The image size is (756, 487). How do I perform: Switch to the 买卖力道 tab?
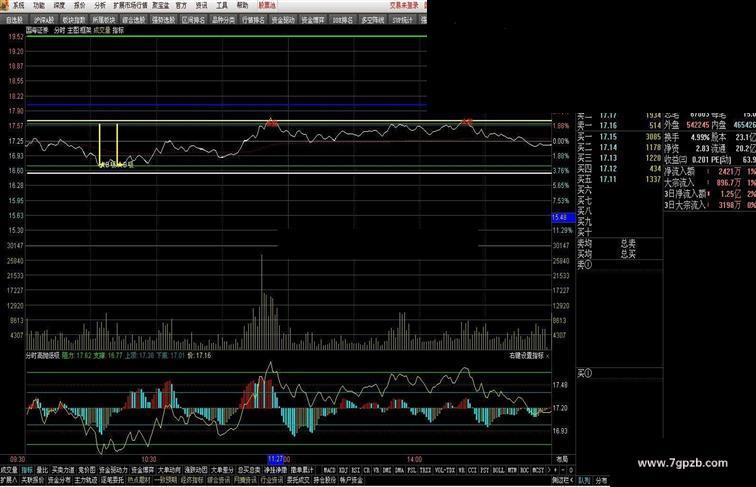(63, 470)
